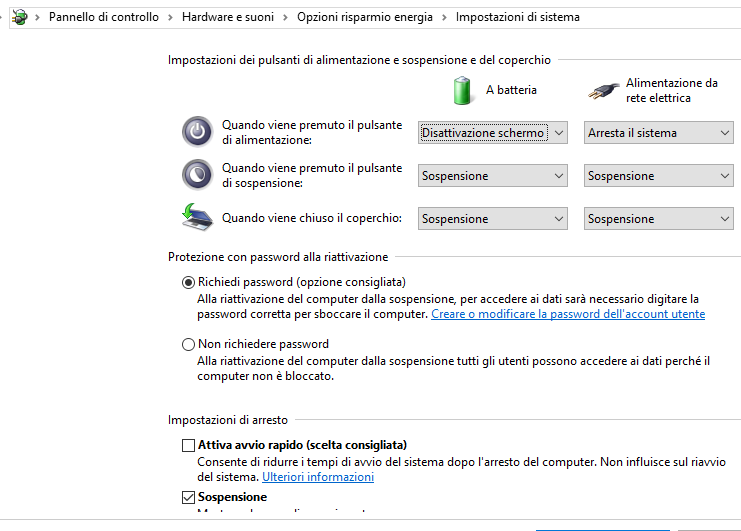Expand the battery dropdown for sleep button
Screen dimensions: 741x531
pos(493,176)
